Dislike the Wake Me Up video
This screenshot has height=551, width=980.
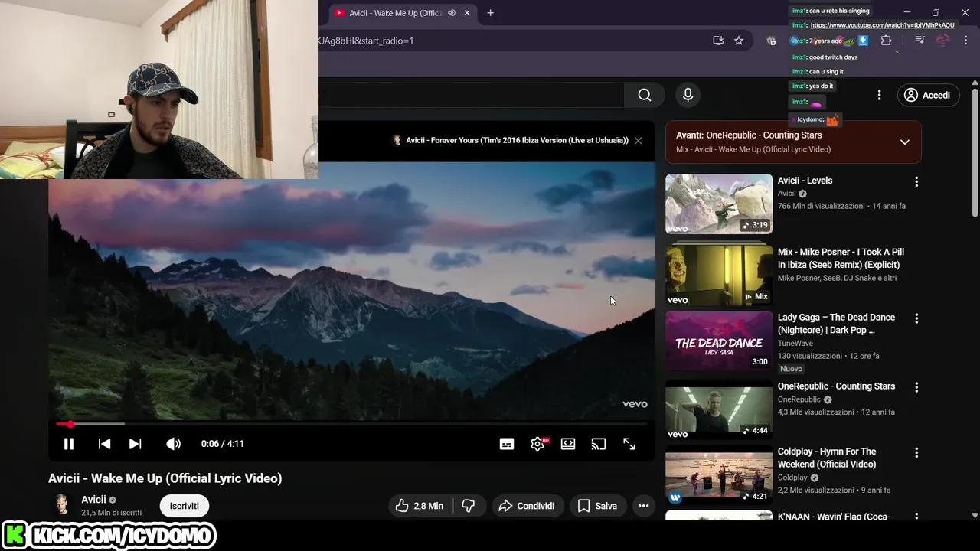point(469,506)
